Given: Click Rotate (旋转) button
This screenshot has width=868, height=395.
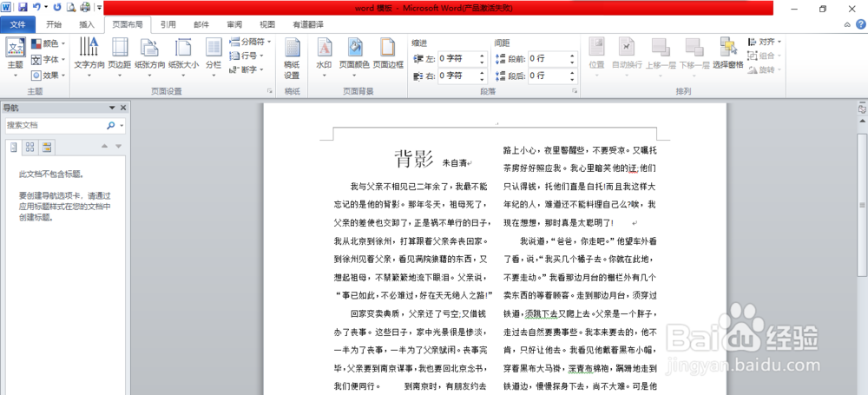Looking at the screenshot, I should (x=764, y=69).
